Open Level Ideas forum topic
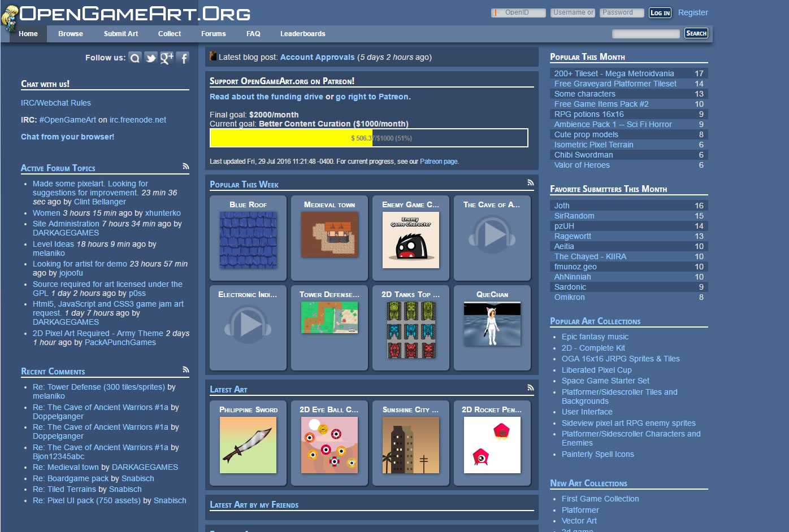 (x=53, y=244)
